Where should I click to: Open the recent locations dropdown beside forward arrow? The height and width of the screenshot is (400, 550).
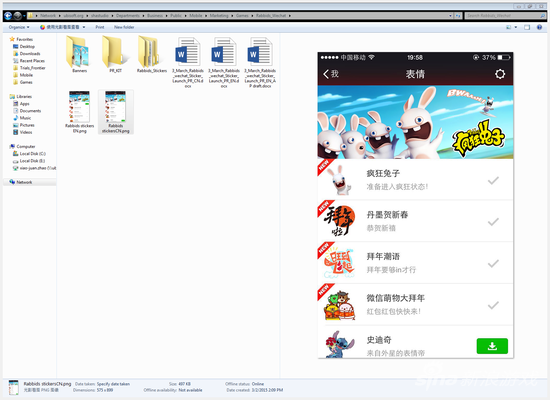coord(24,16)
